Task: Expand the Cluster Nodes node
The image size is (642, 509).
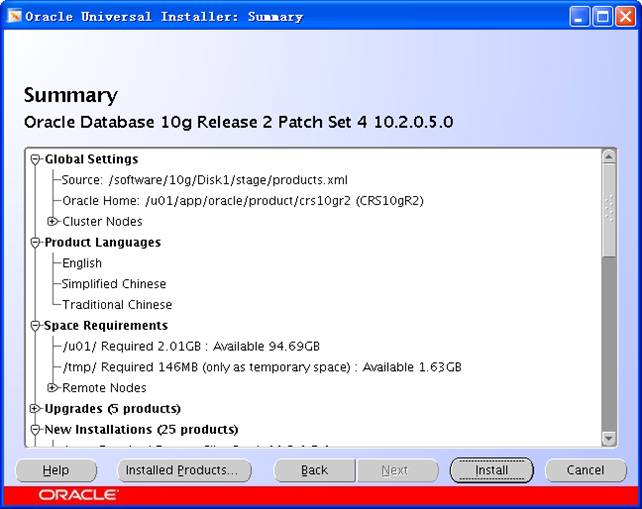Action: pos(52,222)
